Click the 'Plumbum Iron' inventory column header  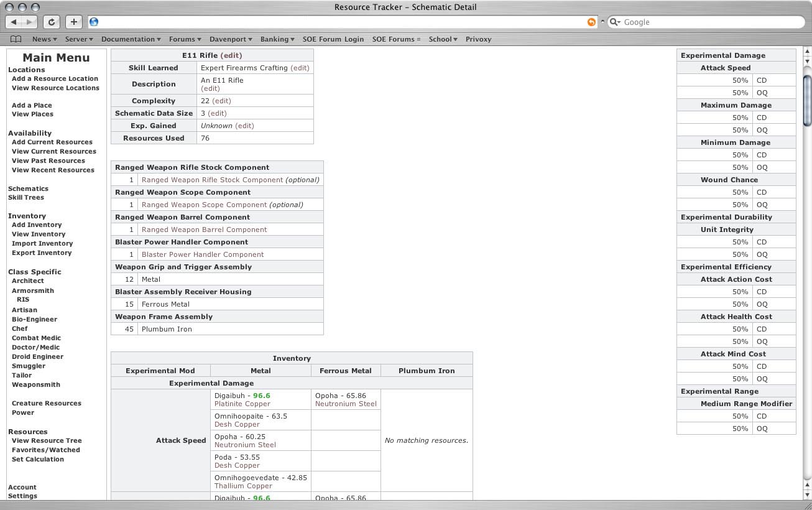[427, 371]
